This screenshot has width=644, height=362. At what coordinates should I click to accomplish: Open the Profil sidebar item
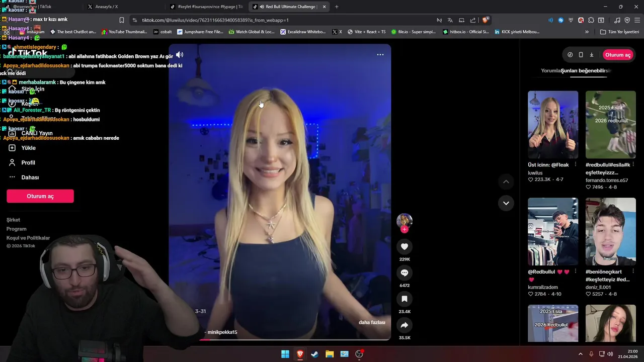coord(22,162)
